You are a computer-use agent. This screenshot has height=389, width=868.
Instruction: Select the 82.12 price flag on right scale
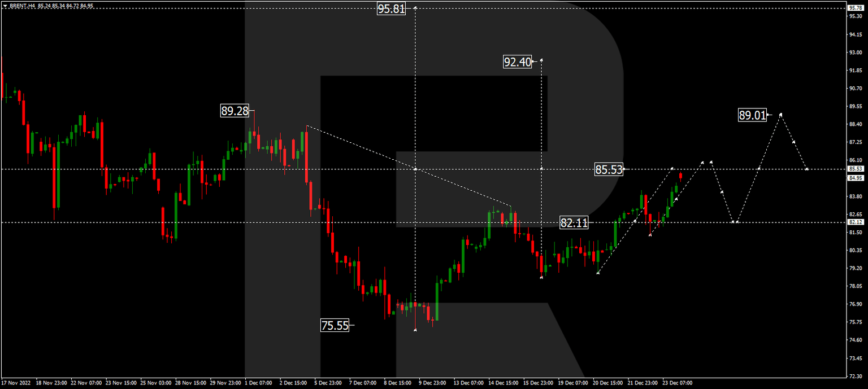(x=854, y=221)
